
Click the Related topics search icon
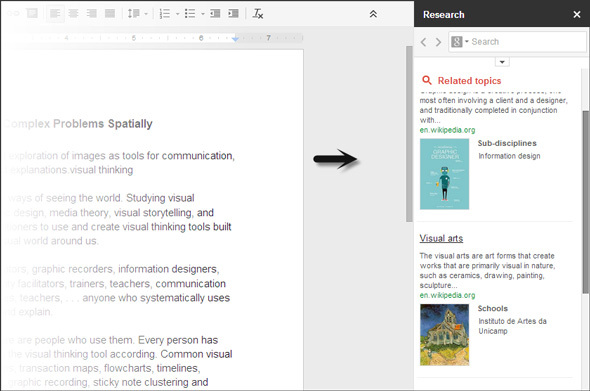tap(427, 80)
